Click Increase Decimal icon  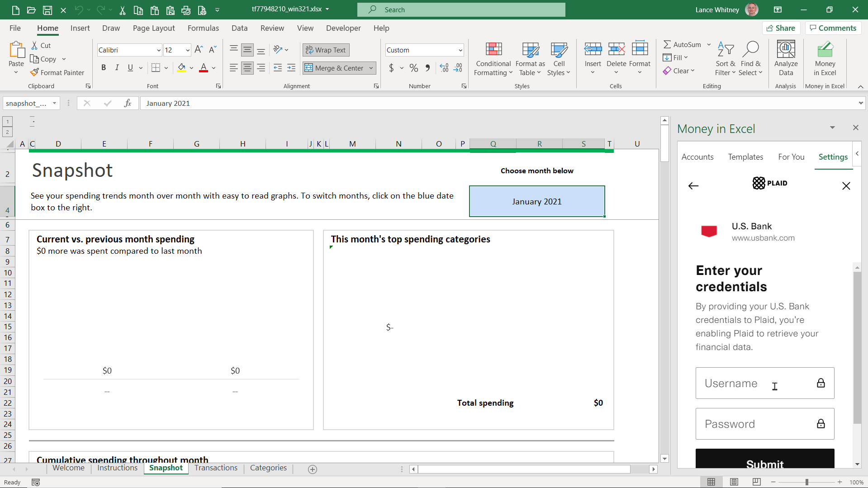tap(444, 68)
